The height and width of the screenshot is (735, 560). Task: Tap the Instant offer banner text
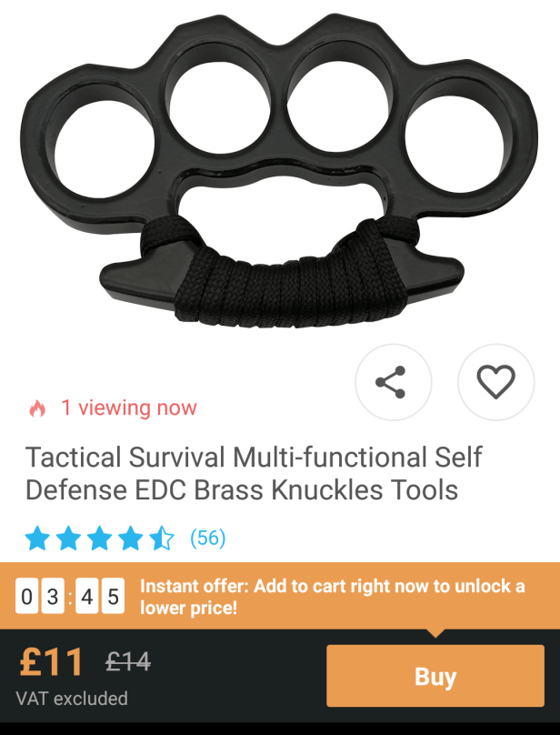click(x=332, y=596)
